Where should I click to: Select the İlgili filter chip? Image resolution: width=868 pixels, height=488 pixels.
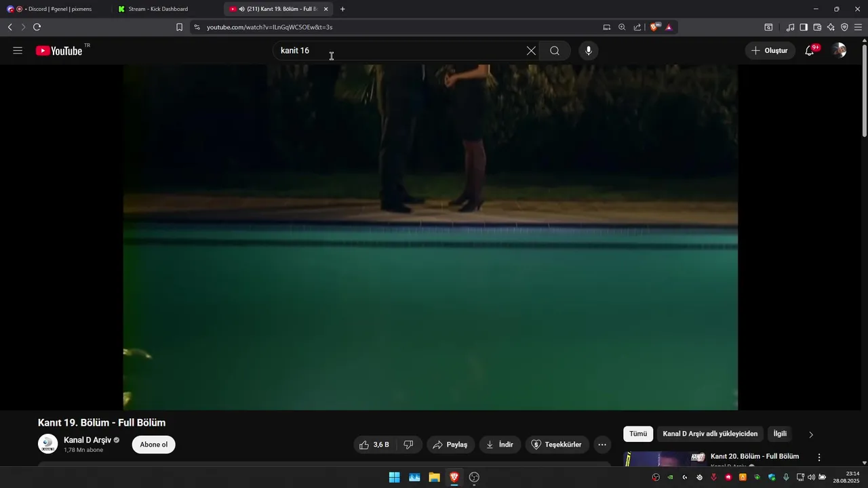click(780, 434)
